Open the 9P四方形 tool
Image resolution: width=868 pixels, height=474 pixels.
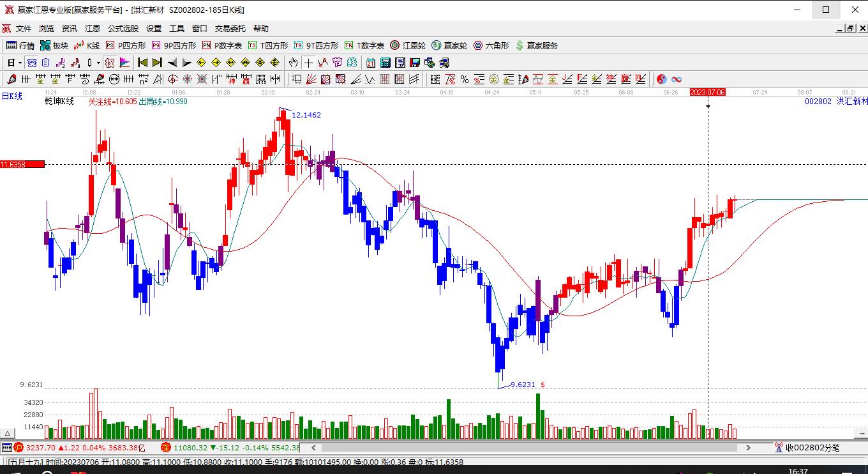click(174, 45)
